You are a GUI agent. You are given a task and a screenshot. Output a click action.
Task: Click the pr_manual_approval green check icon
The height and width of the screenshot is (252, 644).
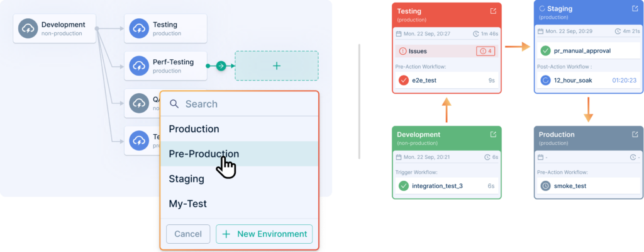[x=546, y=50]
